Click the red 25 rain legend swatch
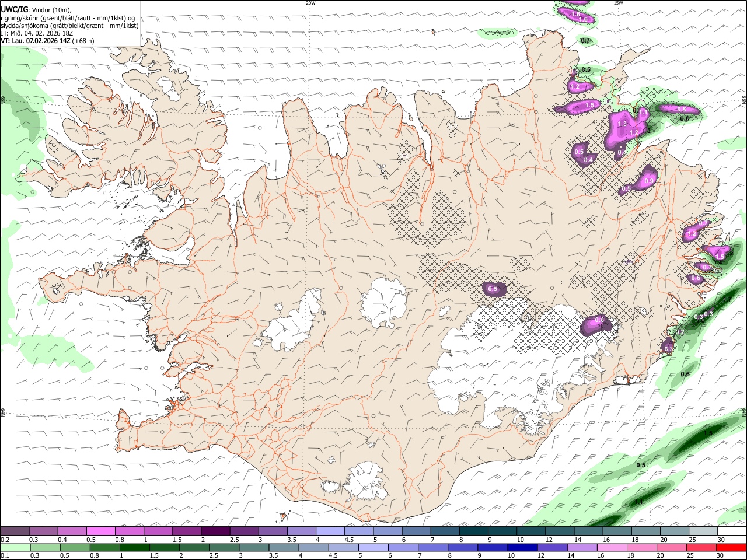Image resolution: width=747 pixels, height=560 pixels. point(701,547)
